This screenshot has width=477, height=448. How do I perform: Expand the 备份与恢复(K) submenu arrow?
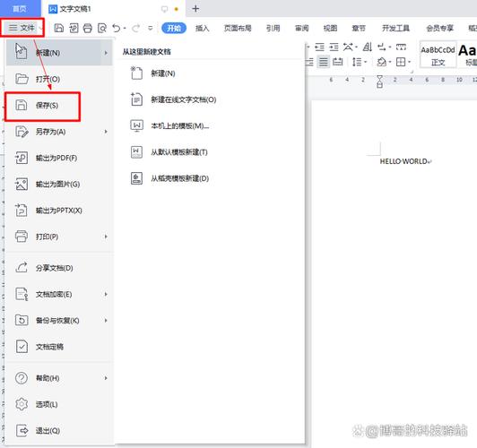[x=106, y=321]
